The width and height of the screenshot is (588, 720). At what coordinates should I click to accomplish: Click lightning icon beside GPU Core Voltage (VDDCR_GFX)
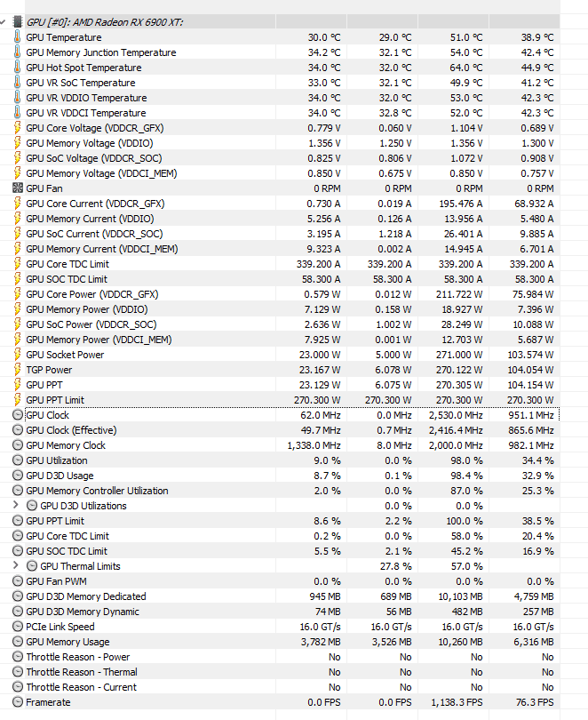point(18,128)
